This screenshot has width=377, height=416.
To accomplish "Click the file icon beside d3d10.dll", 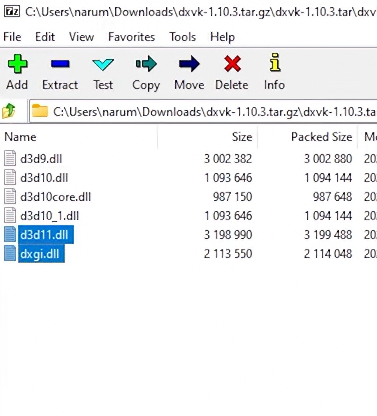I will point(10,177).
